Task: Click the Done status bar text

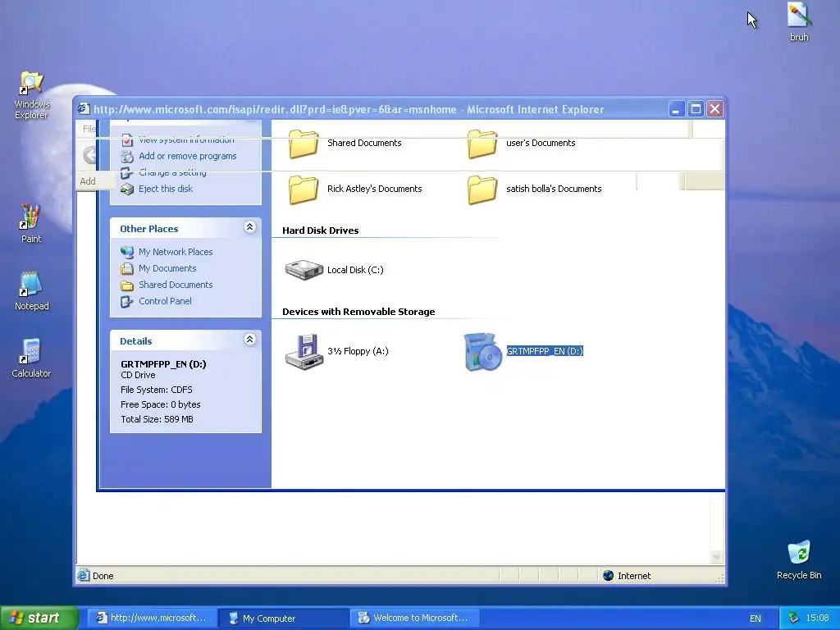Action: (103, 576)
